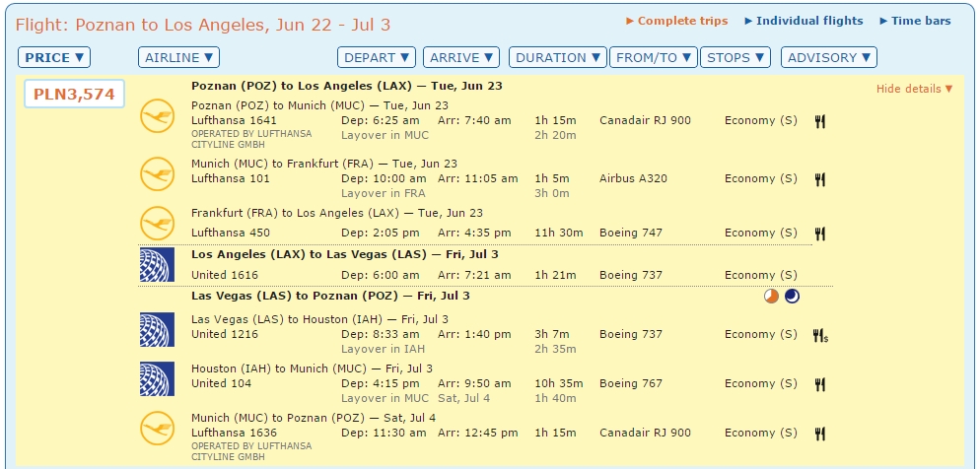This screenshot has height=469, width=980.
Task: Open the ARRIVE filter dropdown
Action: pos(461,57)
